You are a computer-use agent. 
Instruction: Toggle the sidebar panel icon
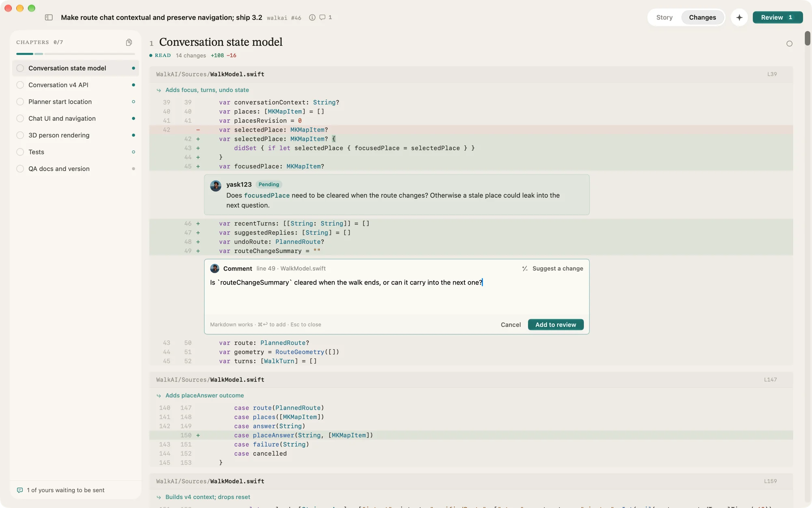click(49, 17)
